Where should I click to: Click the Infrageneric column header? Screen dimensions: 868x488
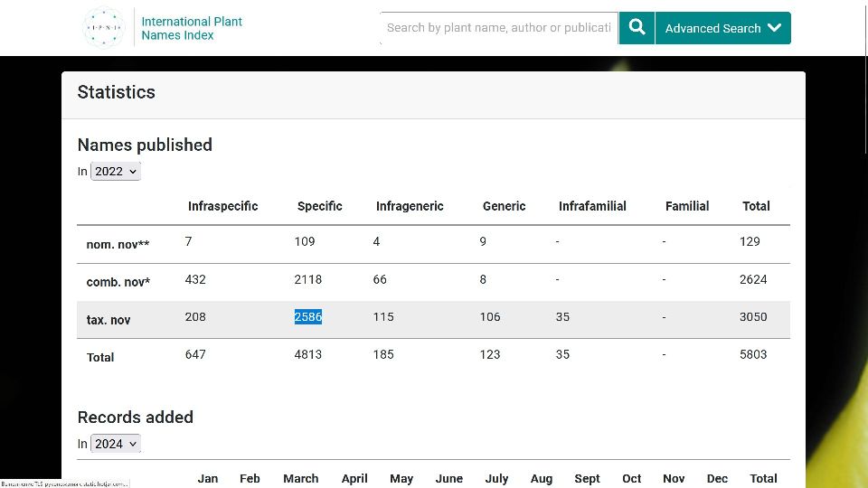point(410,206)
